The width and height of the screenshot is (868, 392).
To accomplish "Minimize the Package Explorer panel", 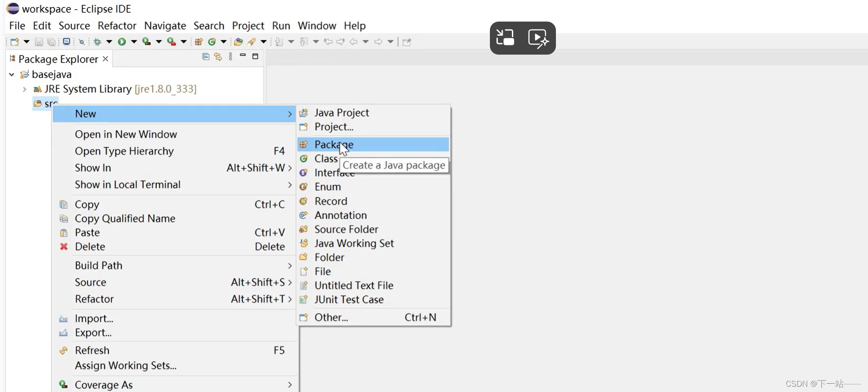I will (243, 55).
